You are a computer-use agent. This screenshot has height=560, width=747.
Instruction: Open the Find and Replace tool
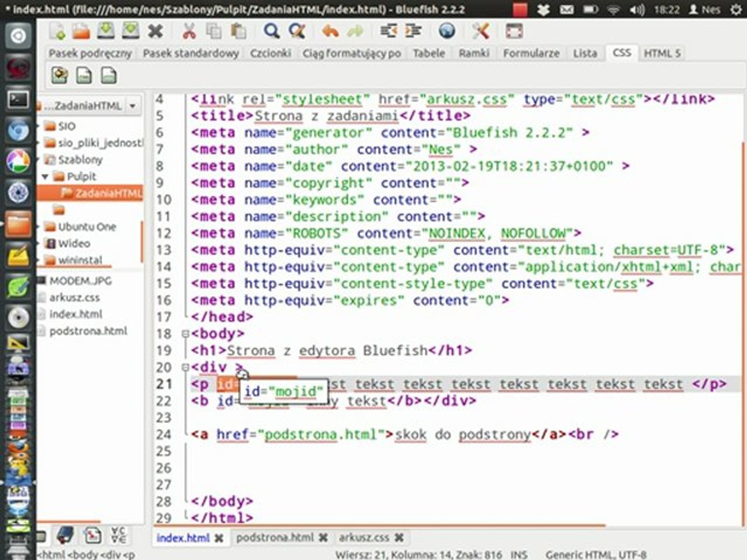click(x=297, y=32)
